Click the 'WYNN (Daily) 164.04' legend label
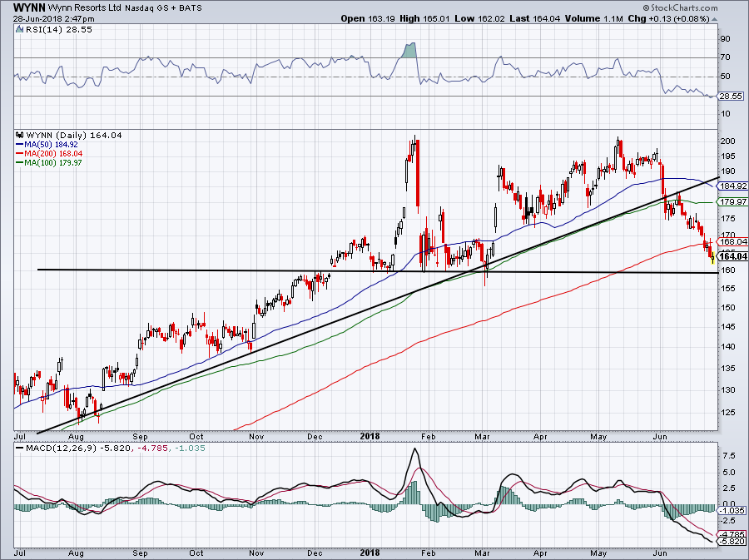749x560 pixels. (74, 135)
